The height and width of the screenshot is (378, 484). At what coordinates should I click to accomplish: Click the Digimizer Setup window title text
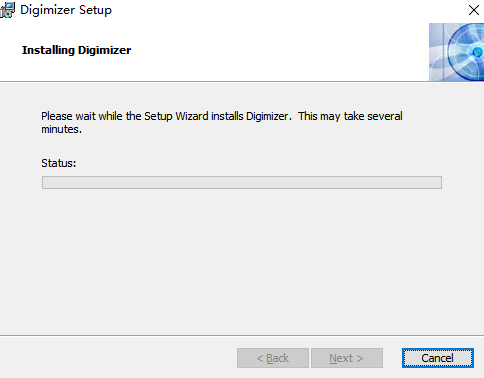pos(66,10)
